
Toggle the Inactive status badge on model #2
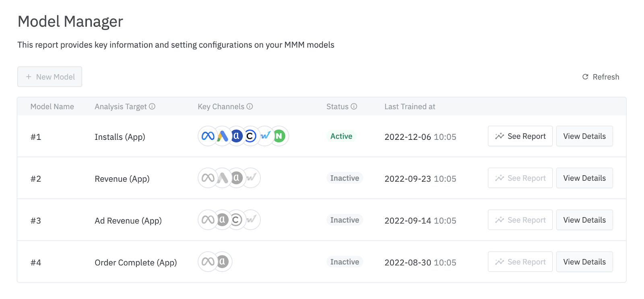click(x=344, y=178)
